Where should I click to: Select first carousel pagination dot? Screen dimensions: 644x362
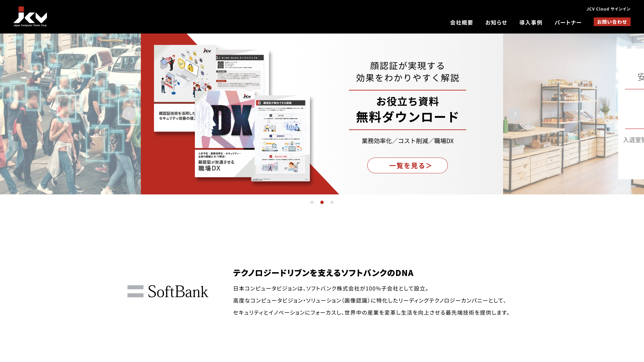pos(312,202)
